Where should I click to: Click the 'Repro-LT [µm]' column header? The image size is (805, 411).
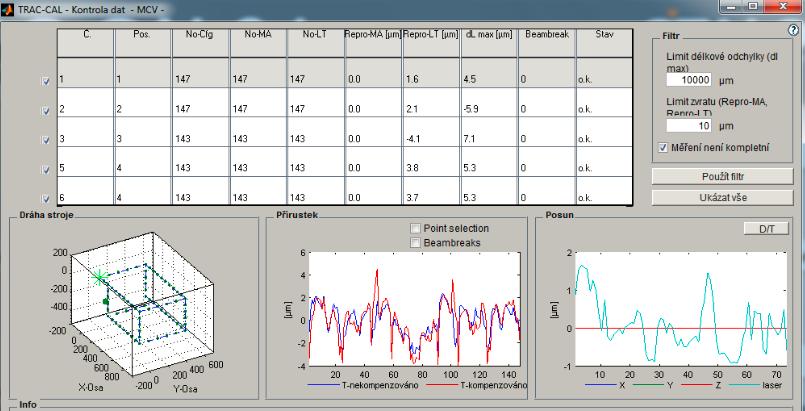tap(431, 43)
